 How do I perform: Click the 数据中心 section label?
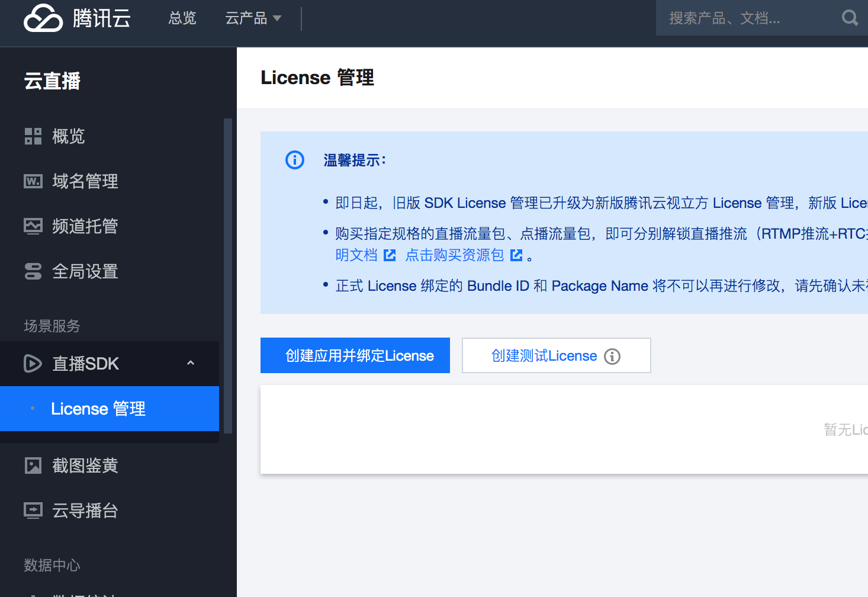pyautogui.click(x=52, y=565)
